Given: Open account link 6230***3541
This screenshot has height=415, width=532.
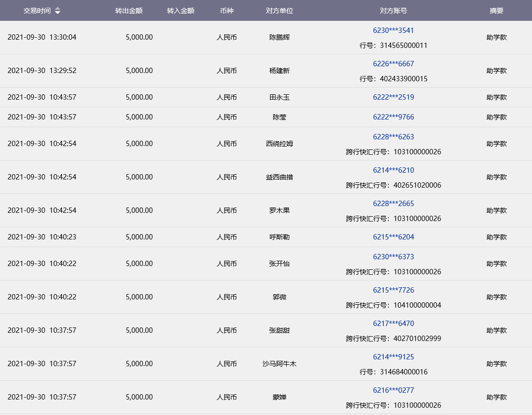Looking at the screenshot, I should point(393,30).
